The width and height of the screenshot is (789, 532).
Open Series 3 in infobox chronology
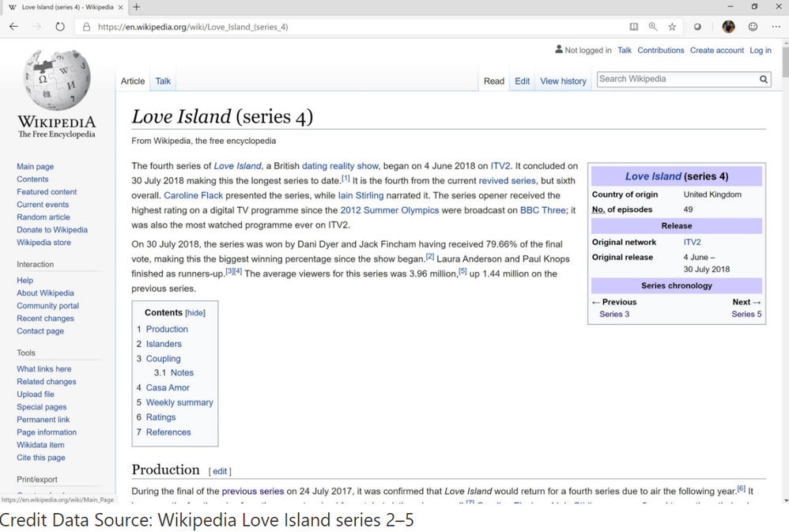[x=614, y=314]
